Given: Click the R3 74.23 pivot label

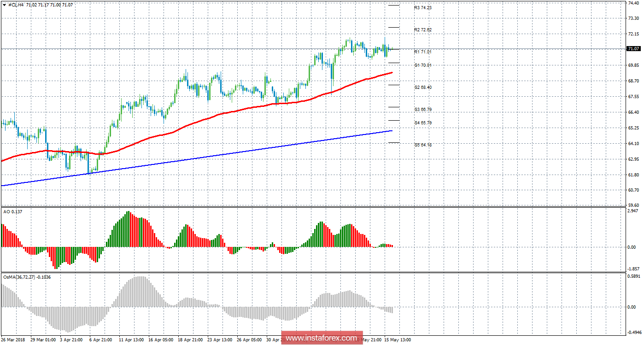Looking at the screenshot, I should coord(422,8).
